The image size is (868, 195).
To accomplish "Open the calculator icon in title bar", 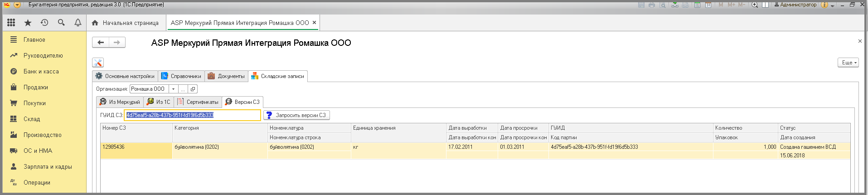I will pyautogui.click(x=697, y=5).
